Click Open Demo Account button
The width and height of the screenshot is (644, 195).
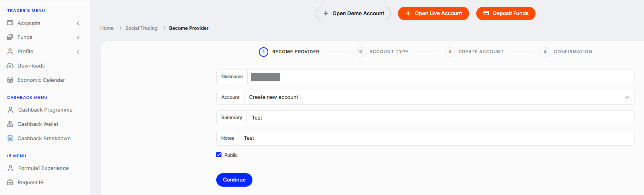point(353,14)
